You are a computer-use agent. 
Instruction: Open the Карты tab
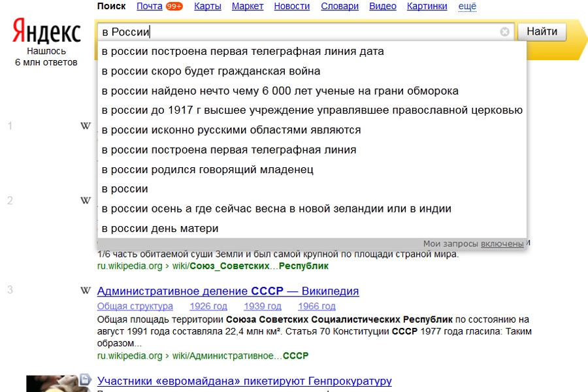(208, 7)
